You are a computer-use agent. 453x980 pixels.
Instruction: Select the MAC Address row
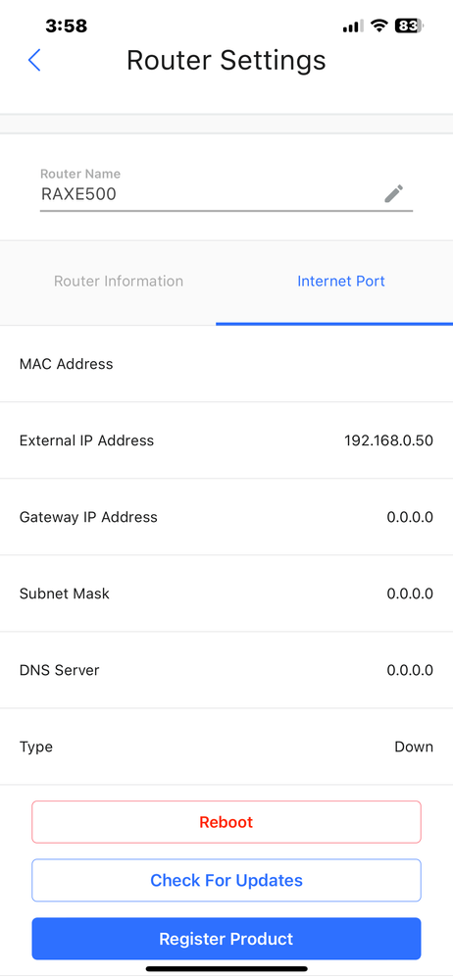point(226,364)
